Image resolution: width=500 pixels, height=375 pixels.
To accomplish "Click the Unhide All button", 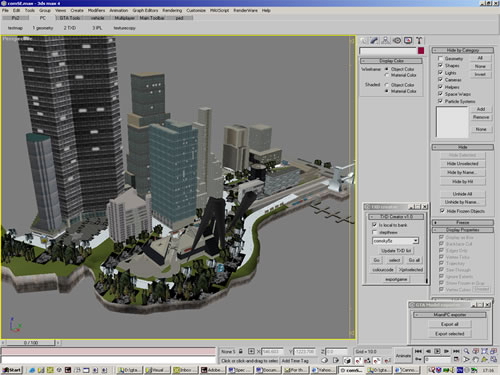I will pyautogui.click(x=462, y=194).
